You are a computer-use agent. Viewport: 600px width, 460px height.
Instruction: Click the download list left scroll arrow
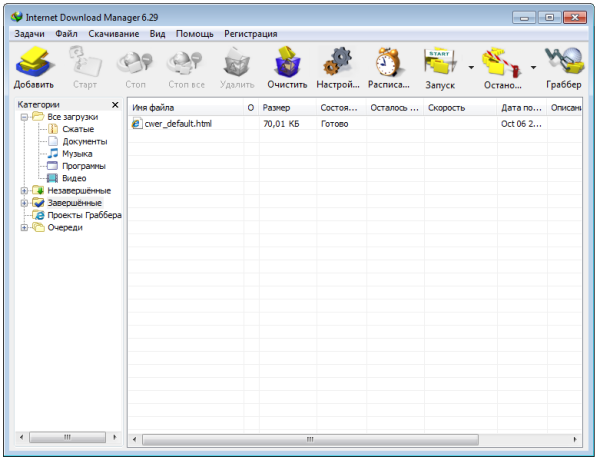[x=134, y=439]
